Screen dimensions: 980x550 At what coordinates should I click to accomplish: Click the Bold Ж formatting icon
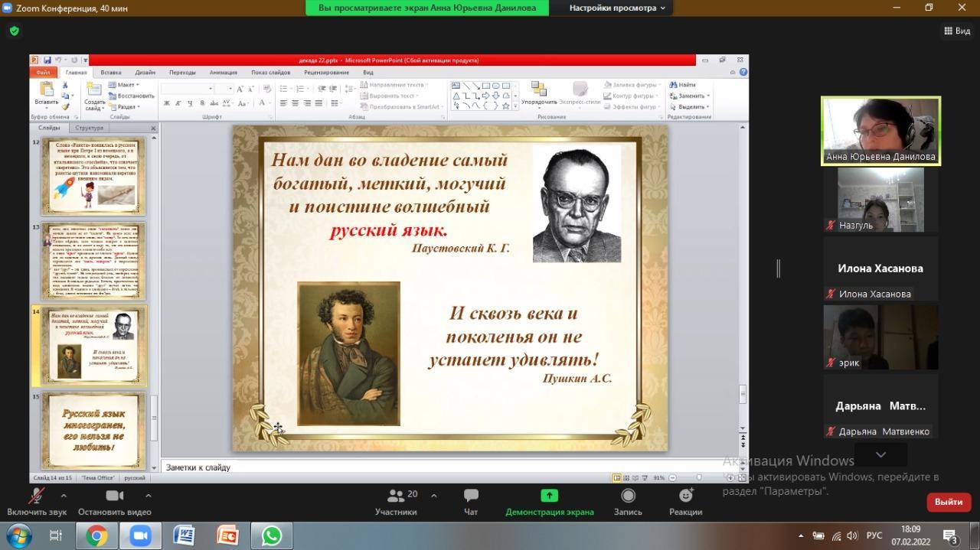165,103
